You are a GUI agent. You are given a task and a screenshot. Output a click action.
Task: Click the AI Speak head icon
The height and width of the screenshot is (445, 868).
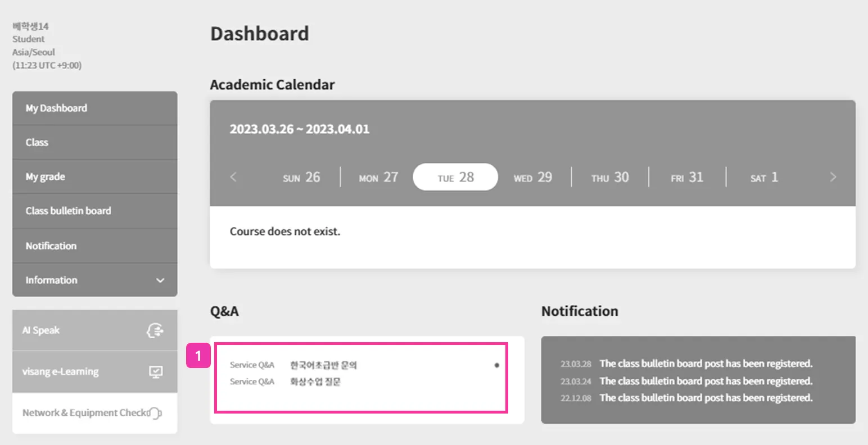point(155,330)
